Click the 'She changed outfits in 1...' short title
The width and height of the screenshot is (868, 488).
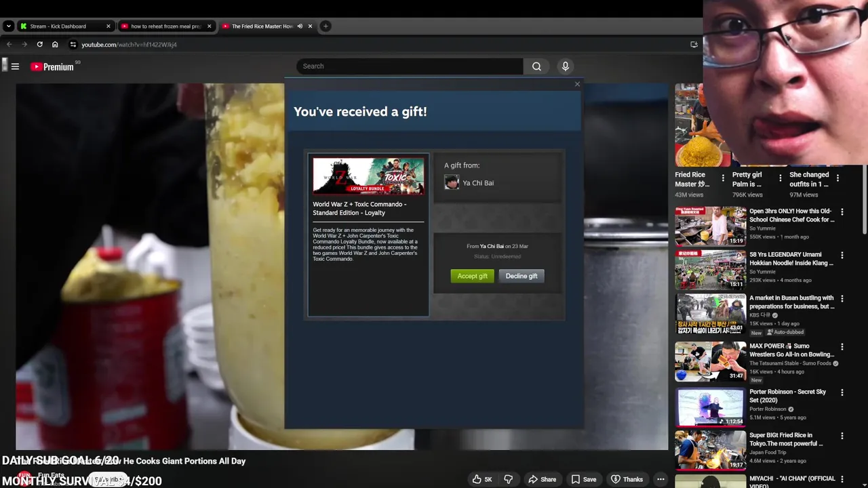[x=809, y=179]
